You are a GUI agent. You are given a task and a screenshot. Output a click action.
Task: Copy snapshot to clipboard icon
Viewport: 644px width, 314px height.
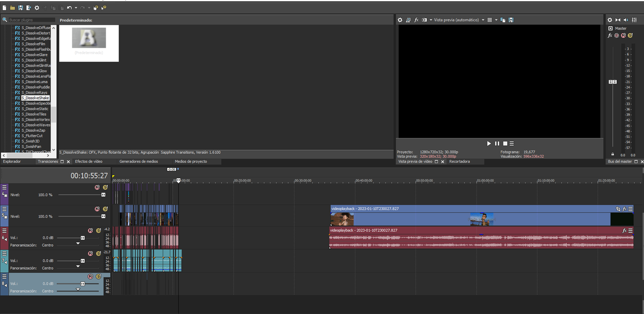(x=503, y=20)
